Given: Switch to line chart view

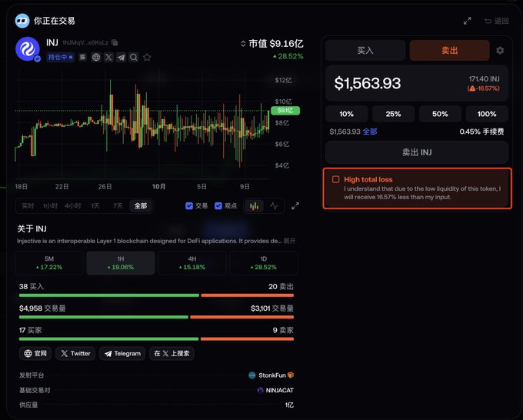Looking at the screenshot, I should point(274,206).
